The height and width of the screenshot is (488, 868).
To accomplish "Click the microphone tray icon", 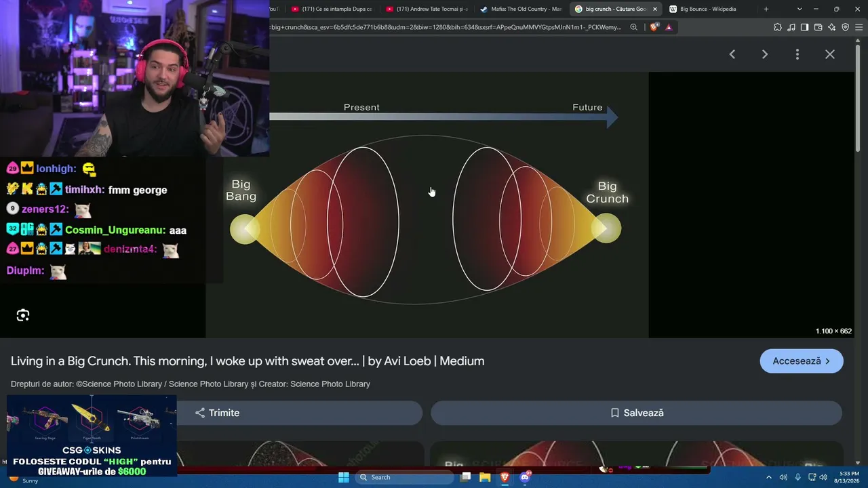I will point(797,477).
